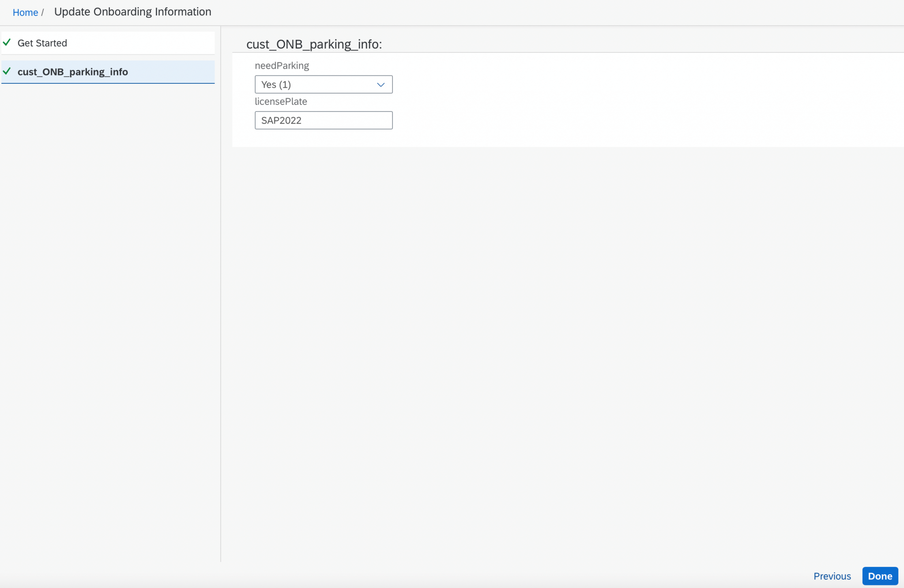Click the Update Onboarding Information breadcrumb title
This screenshot has height=588, width=904.
tap(133, 11)
